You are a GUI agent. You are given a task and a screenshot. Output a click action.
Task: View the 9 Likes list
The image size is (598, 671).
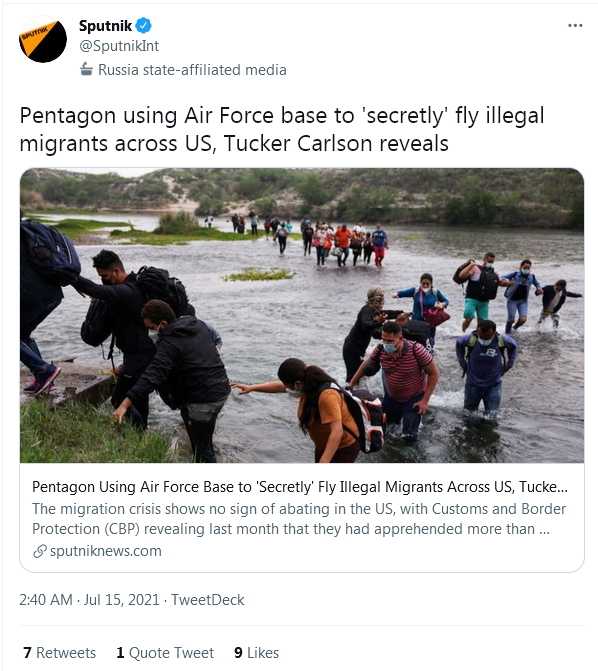click(x=256, y=653)
